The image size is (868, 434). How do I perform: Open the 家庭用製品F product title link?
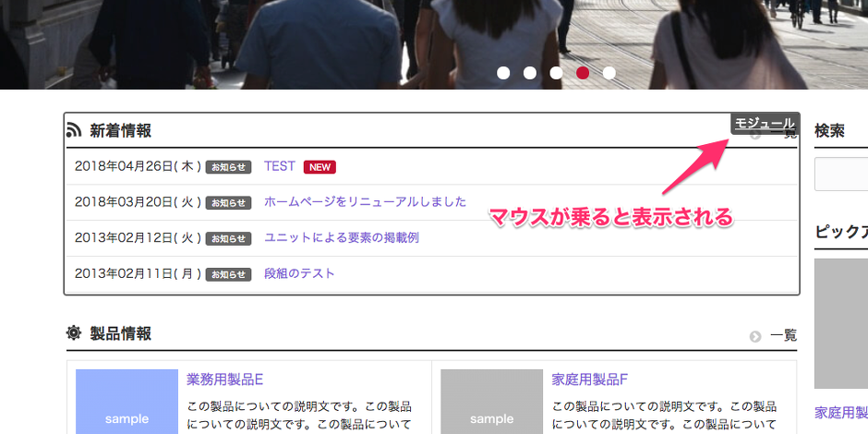pos(589,380)
